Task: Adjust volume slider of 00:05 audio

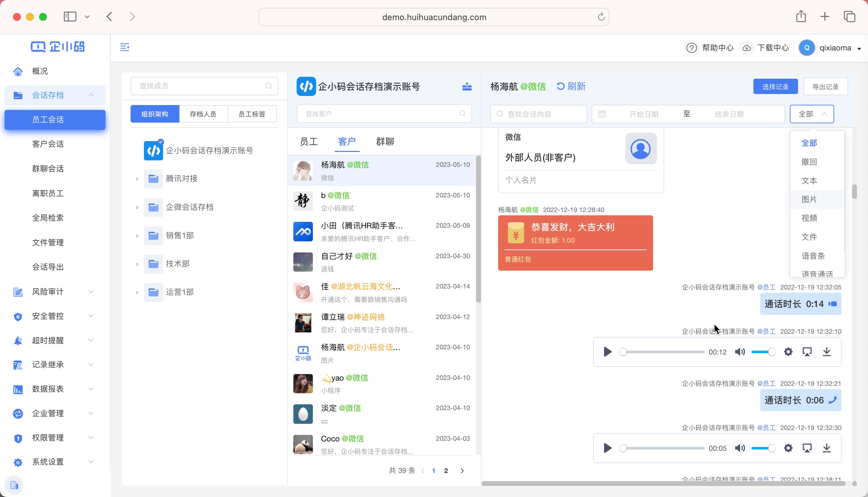Action: pyautogui.click(x=763, y=448)
